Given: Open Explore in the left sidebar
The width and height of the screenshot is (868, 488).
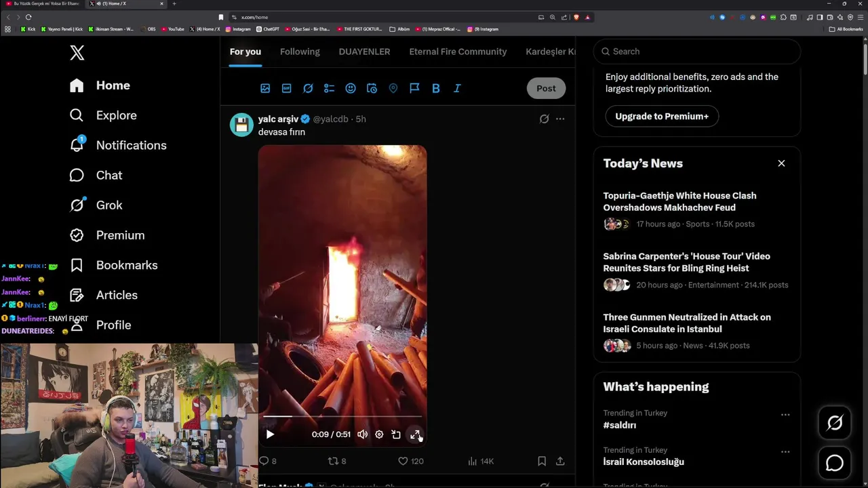Looking at the screenshot, I should click(103, 115).
